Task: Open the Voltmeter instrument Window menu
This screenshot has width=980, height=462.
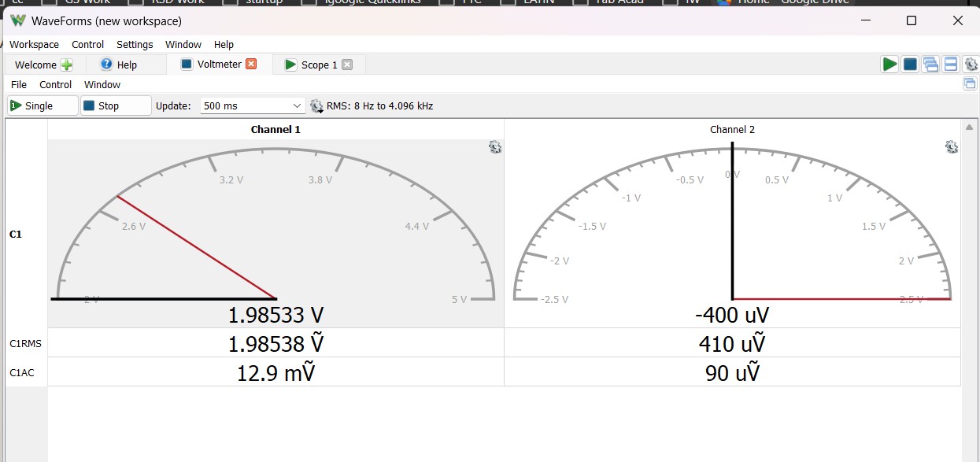Action: coord(102,84)
